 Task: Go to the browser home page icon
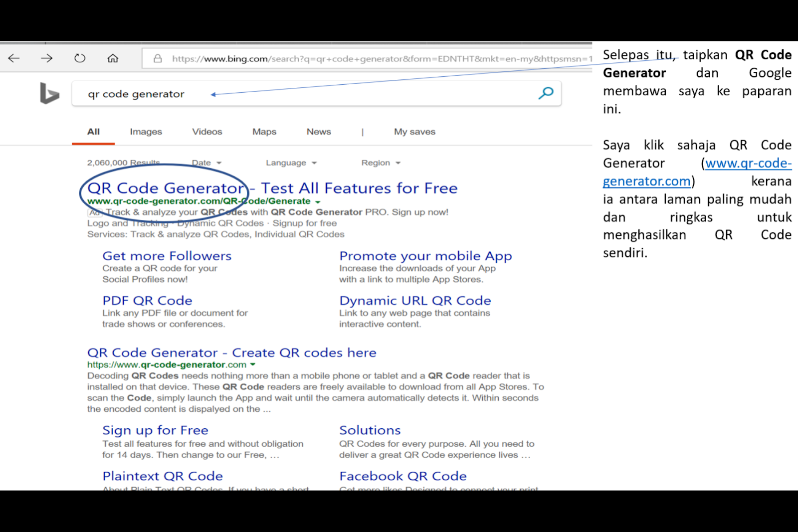click(x=113, y=58)
